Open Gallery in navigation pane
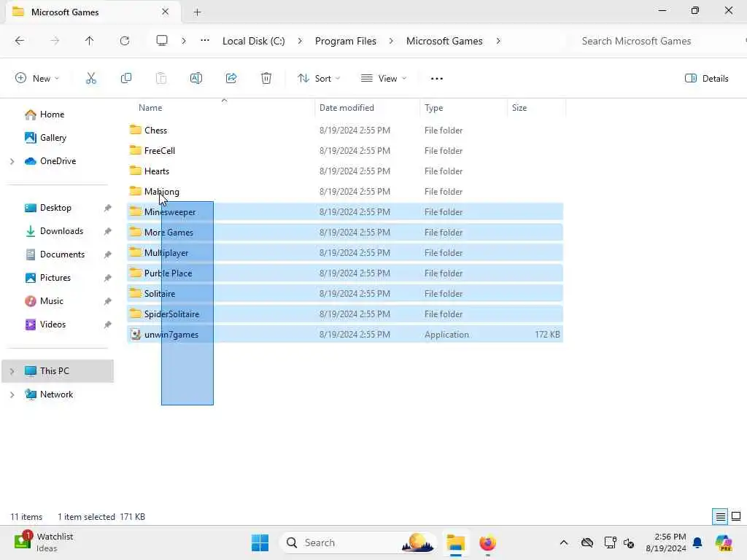This screenshot has height=560, width=747. tap(53, 138)
